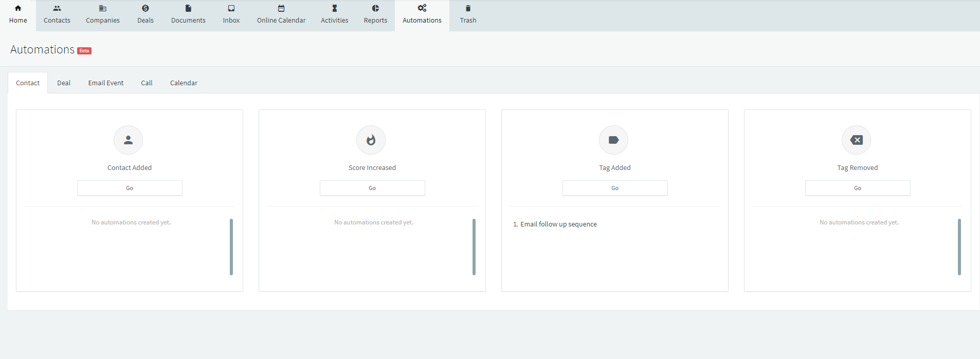Click the Contact Added person icon
Viewport: 980px width, 359px height.
point(128,140)
